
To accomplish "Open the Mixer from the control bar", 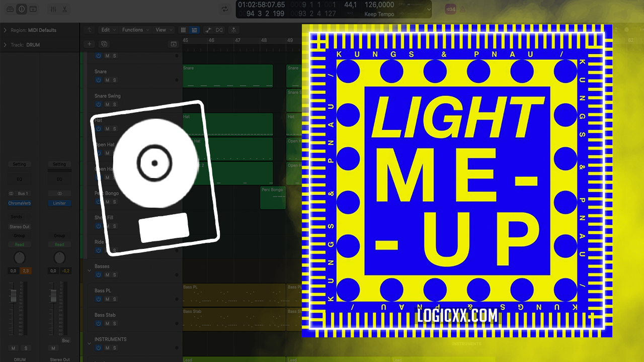I will 53,9.
